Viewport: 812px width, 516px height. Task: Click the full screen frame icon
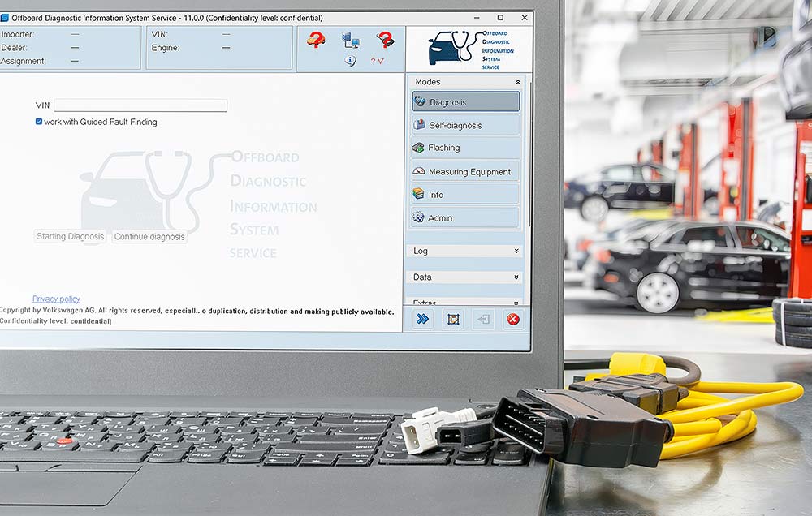coord(453,319)
